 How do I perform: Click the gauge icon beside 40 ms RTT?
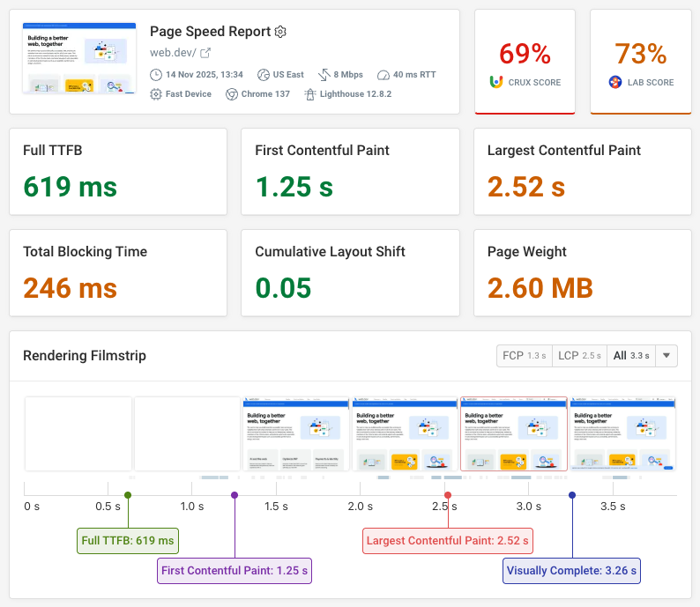[x=384, y=75]
